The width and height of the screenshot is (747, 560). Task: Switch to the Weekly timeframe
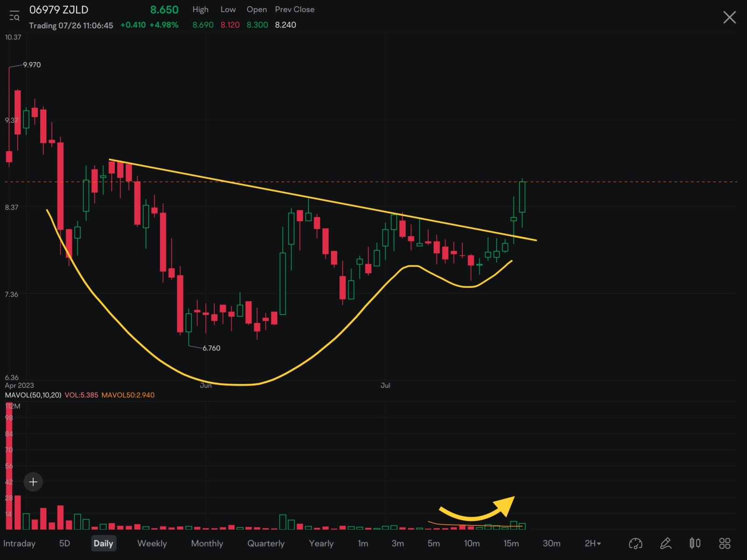(152, 543)
